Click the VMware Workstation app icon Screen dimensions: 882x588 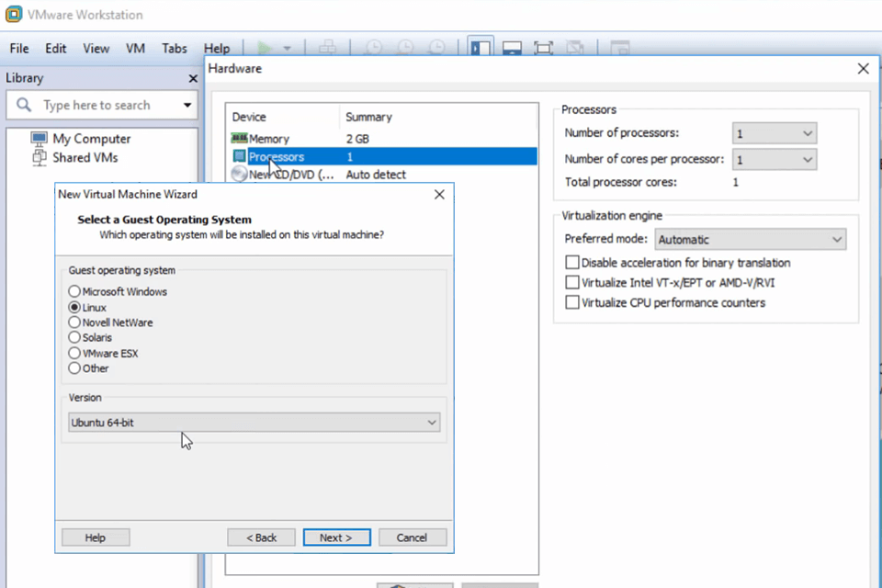14,14
